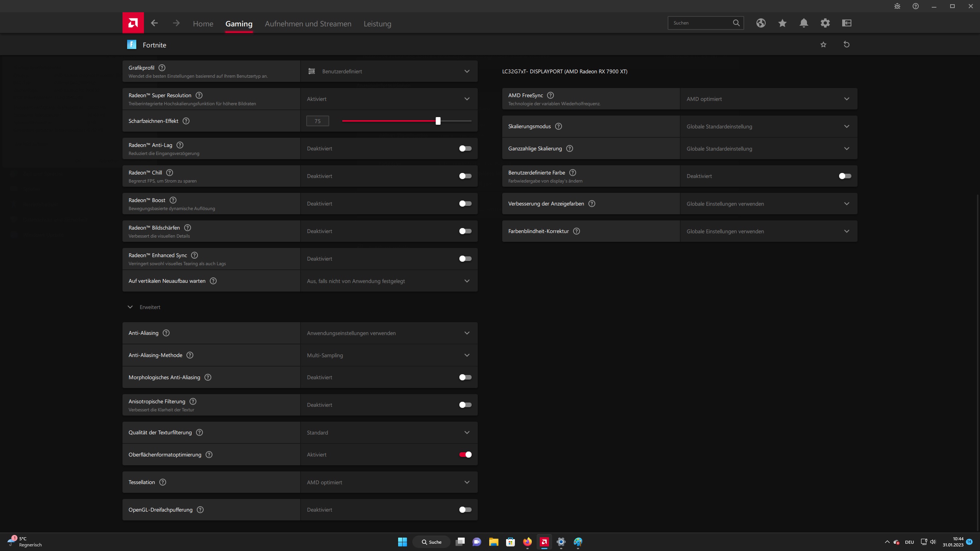This screenshot has height=551, width=980.
Task: Switch to Aufnehmen und Streamen tab
Action: click(308, 24)
